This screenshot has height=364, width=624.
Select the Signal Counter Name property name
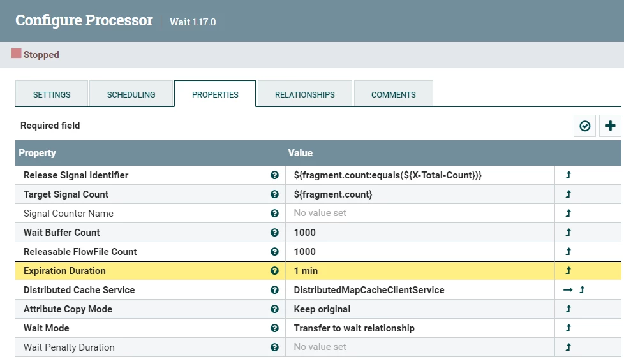click(x=68, y=213)
